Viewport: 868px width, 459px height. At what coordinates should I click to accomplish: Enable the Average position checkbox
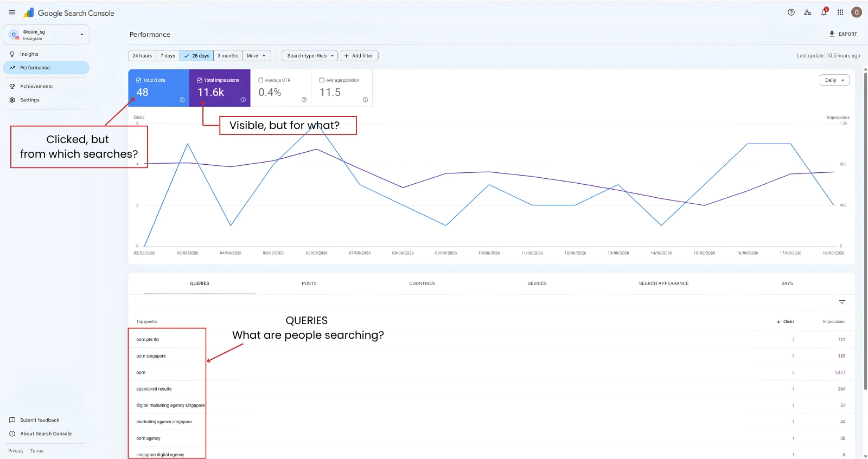click(322, 80)
